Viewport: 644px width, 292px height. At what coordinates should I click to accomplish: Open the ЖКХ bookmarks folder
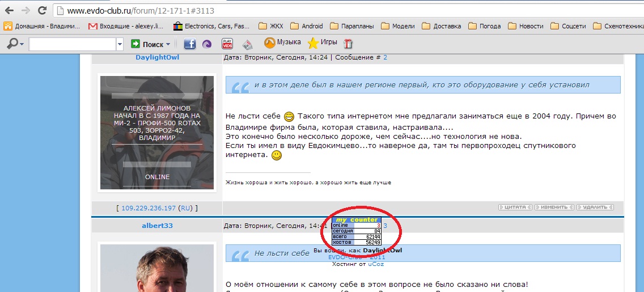coord(271,26)
